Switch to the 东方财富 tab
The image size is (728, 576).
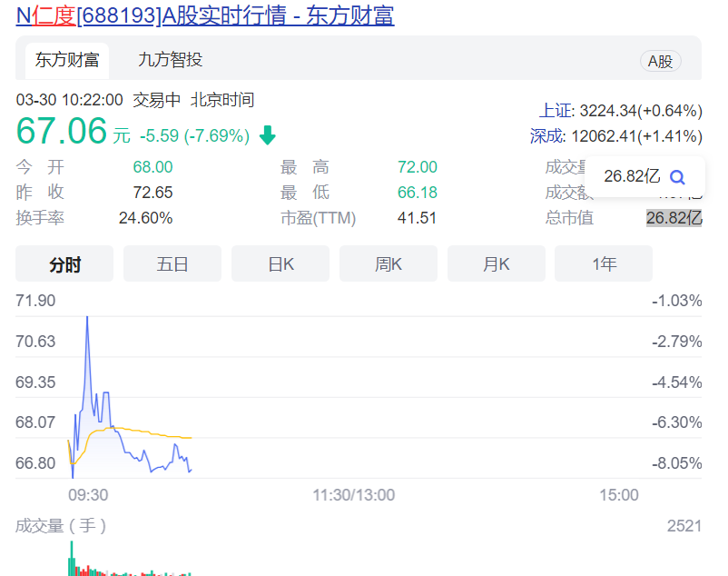pos(67,60)
